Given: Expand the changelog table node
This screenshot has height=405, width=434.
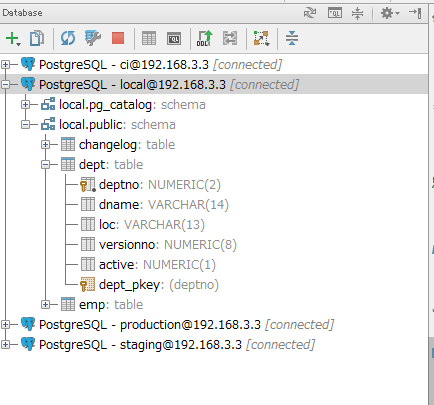Looking at the screenshot, I should (45, 144).
